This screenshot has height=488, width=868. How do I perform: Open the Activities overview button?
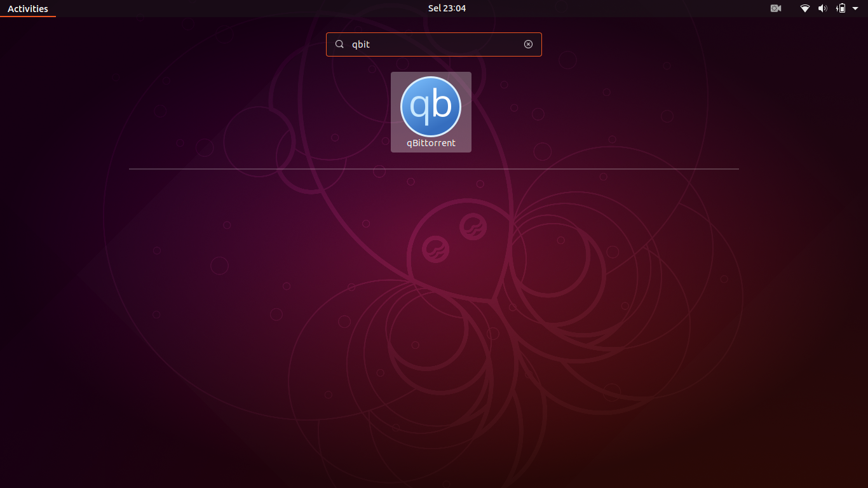28,8
